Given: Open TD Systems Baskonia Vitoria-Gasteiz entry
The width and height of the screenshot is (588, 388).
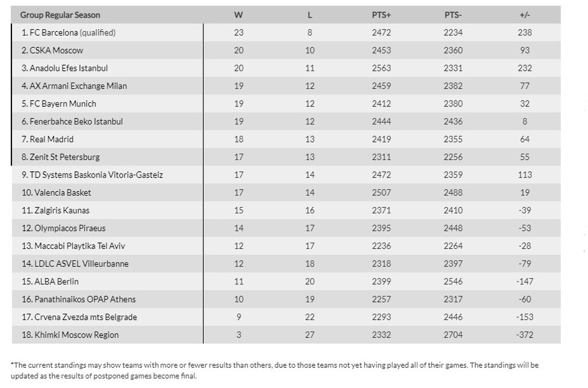Looking at the screenshot, I should click(x=92, y=175).
